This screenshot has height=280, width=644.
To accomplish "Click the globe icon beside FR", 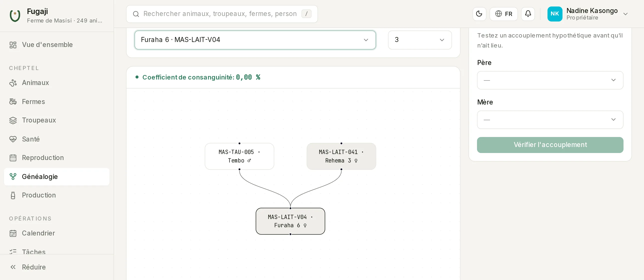I will tap(498, 14).
